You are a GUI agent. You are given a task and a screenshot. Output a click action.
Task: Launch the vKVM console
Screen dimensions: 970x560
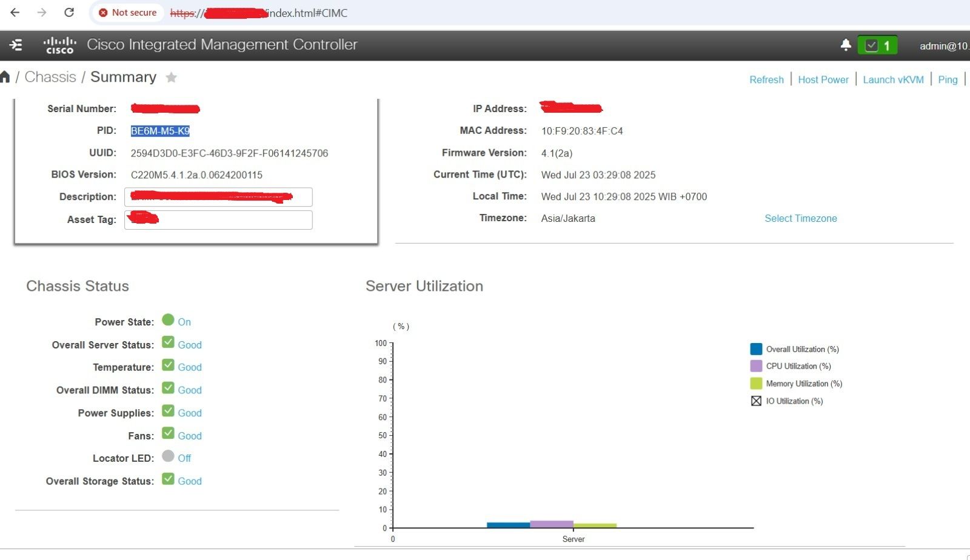[893, 79]
